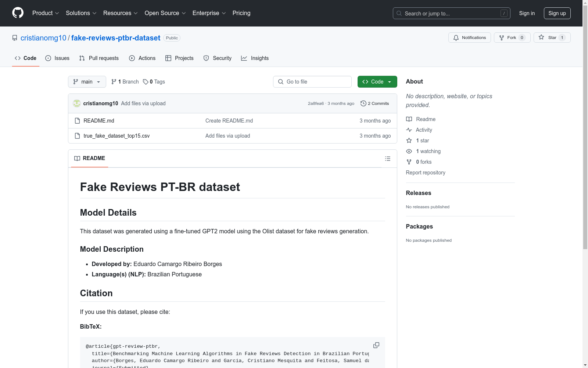Click the Pricing link
Image resolution: width=588 pixels, height=368 pixels.
point(241,13)
